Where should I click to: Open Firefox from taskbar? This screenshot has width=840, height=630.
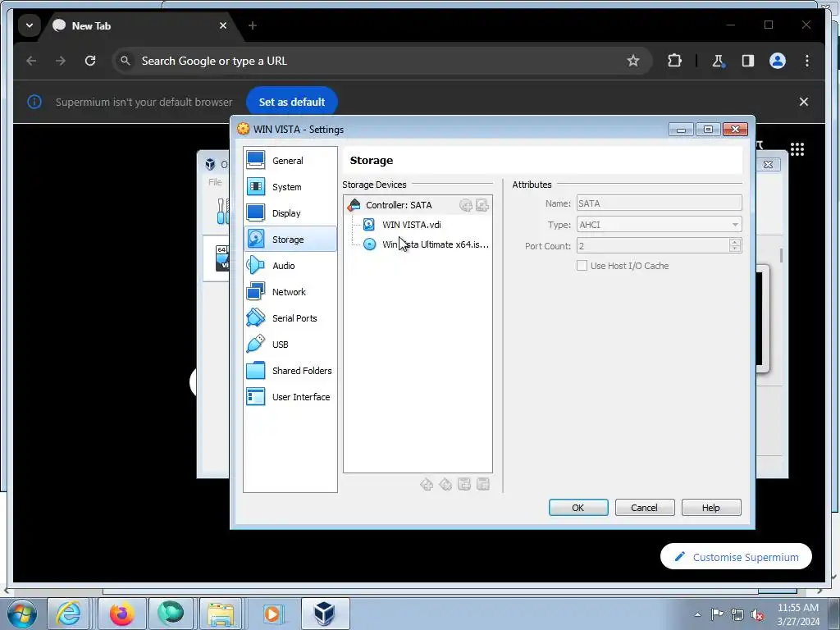coord(121,614)
